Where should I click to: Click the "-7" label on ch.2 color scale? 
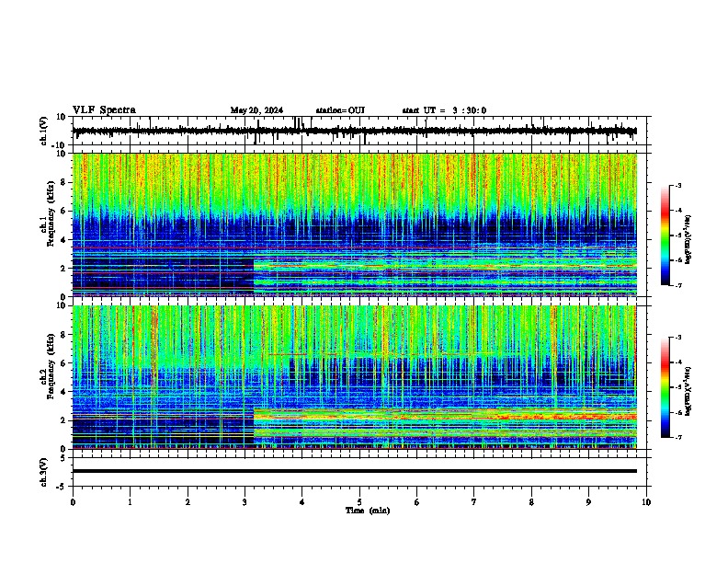pyautogui.click(x=678, y=437)
